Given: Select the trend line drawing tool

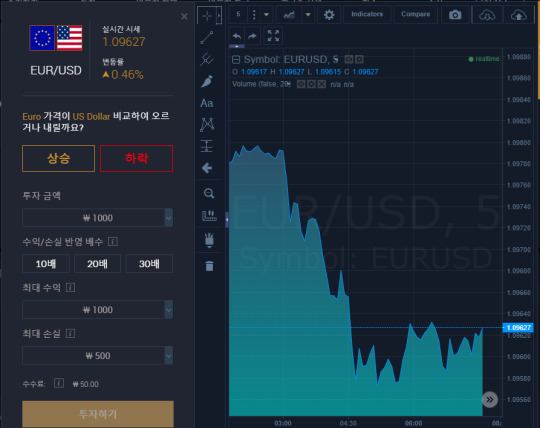Looking at the screenshot, I should point(207,38).
